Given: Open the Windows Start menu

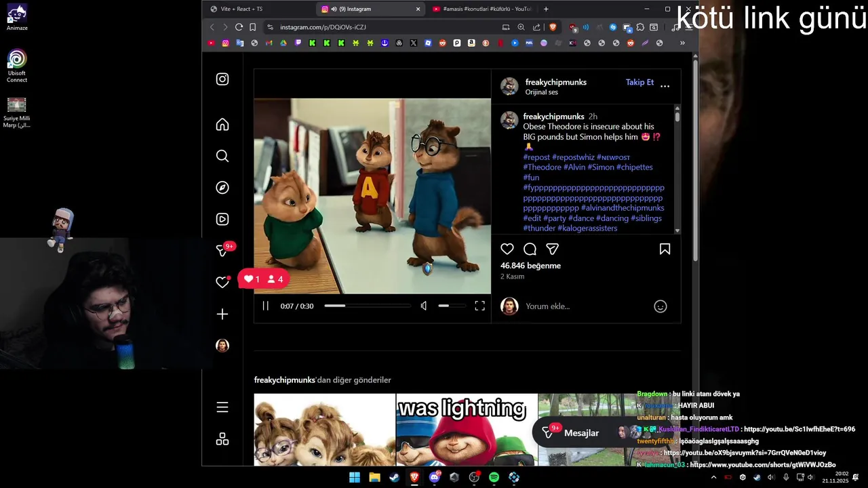Looking at the screenshot, I should pyautogui.click(x=355, y=477).
